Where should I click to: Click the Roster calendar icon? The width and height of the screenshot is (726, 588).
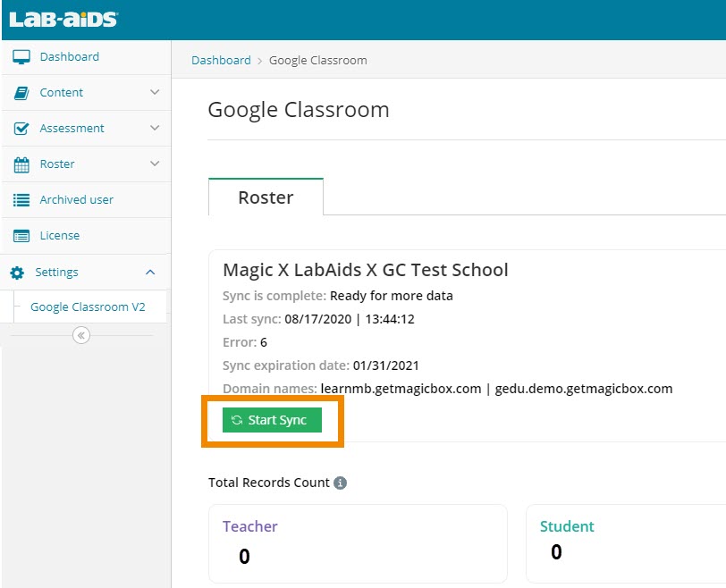click(x=22, y=164)
